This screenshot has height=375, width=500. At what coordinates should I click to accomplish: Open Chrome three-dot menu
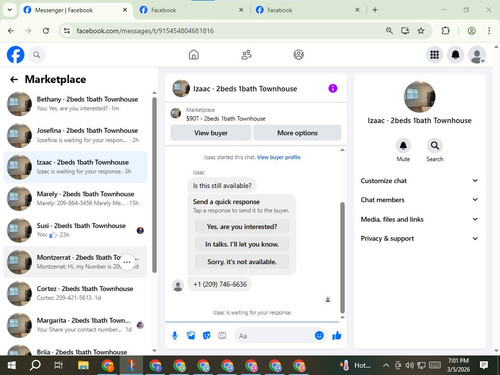(489, 31)
